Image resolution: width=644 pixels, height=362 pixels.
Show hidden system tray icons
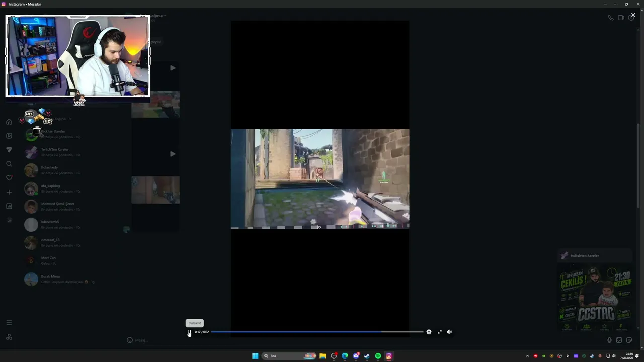click(x=527, y=356)
